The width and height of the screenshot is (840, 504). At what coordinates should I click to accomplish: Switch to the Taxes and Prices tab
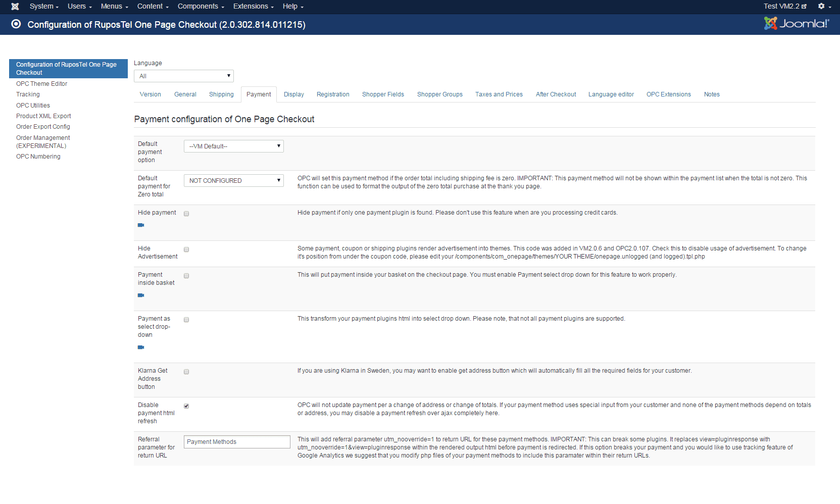coord(499,94)
